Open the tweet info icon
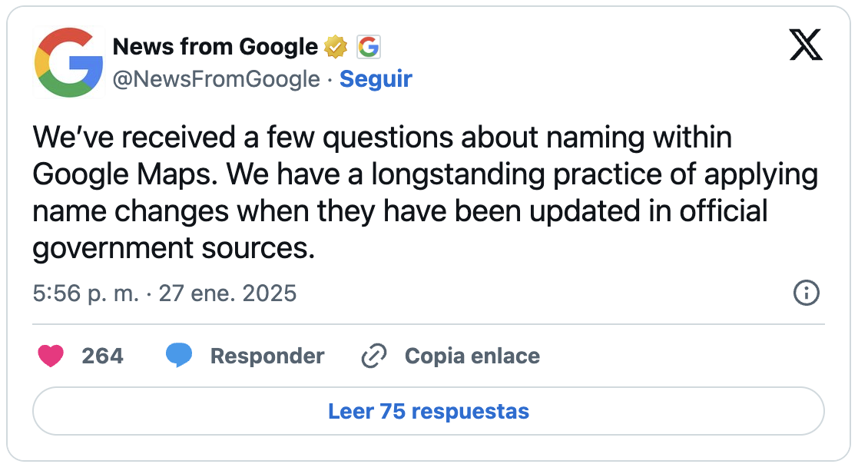 point(806,293)
